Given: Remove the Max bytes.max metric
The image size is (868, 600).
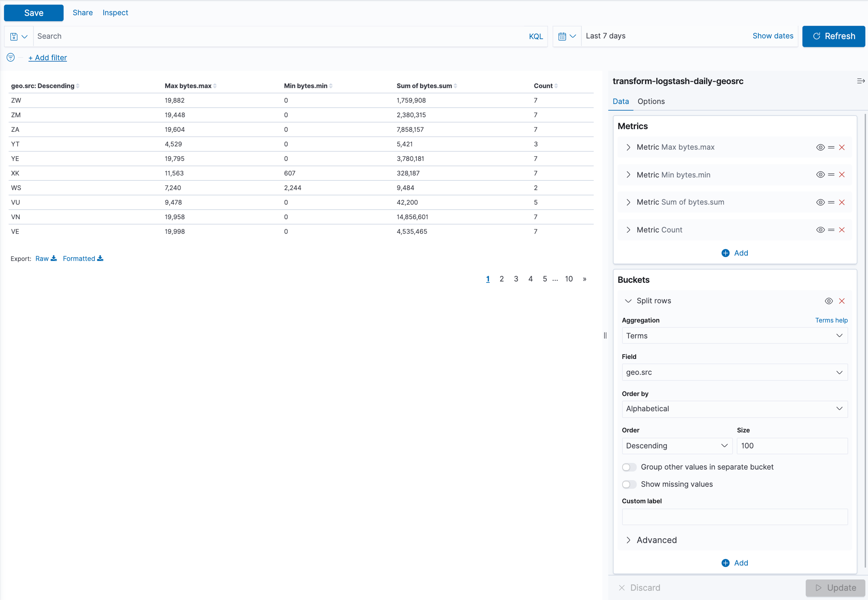Looking at the screenshot, I should pyautogui.click(x=842, y=147).
